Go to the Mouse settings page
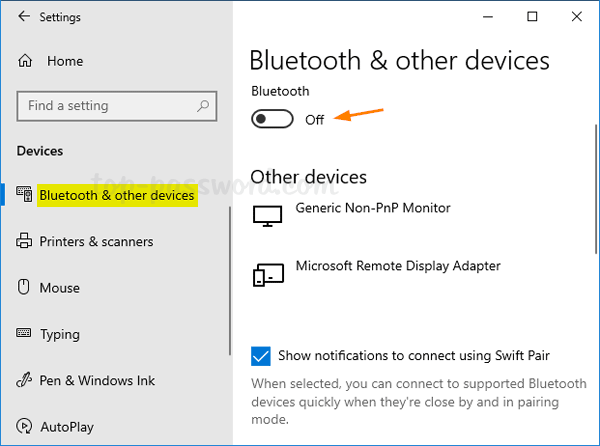Screen dimensions: 600x446 tap(59, 288)
